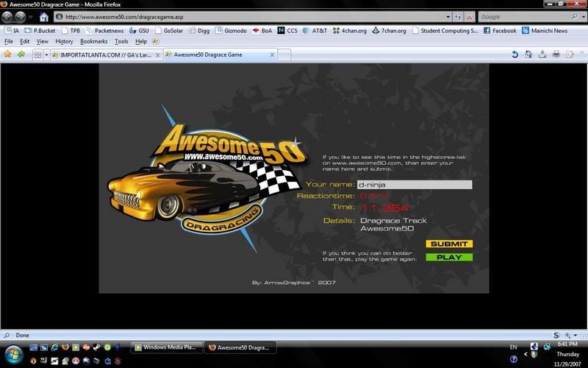Click the blue undo arrow toolbar icon
Screen dimensions: 588x368
[515, 54]
